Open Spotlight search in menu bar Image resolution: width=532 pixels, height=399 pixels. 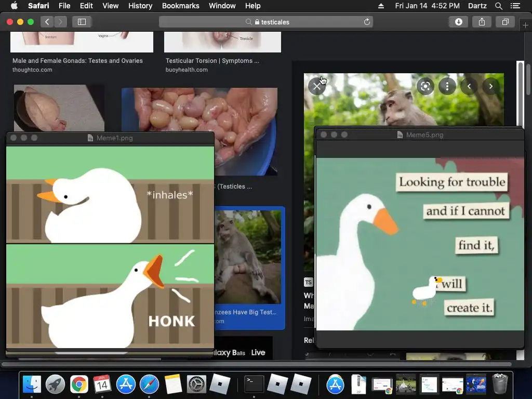498,6
